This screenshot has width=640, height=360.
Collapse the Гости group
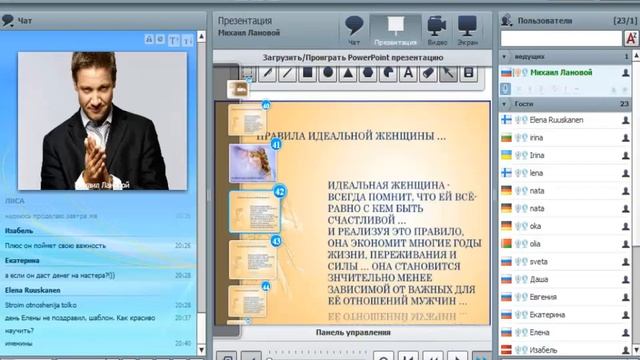click(504, 104)
